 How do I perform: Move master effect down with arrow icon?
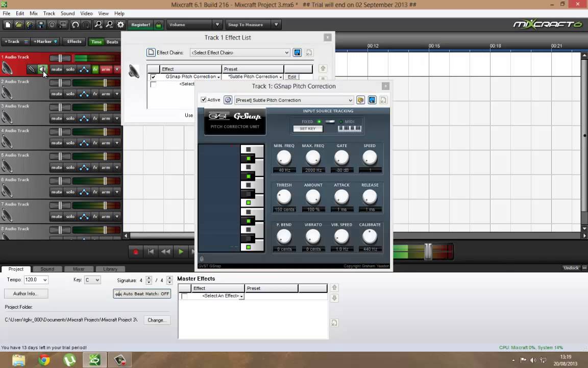(x=334, y=298)
